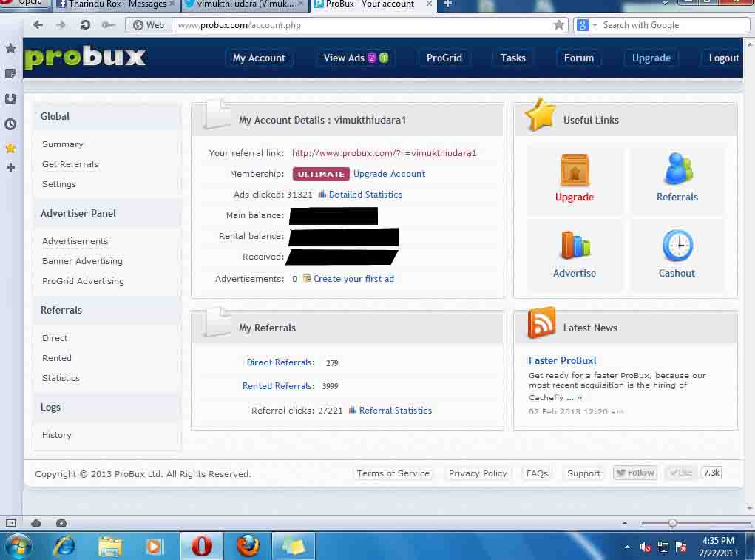Bookmark page using address bar star

[558, 25]
